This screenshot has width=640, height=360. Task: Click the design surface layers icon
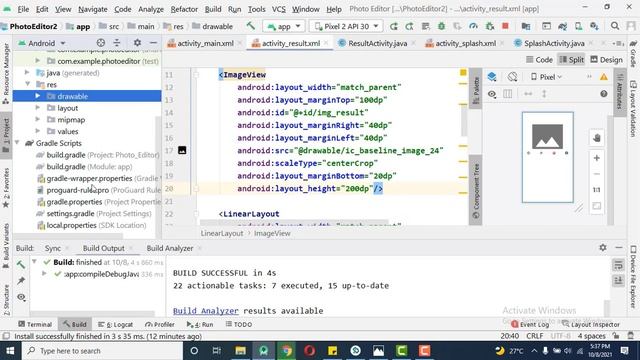492,77
